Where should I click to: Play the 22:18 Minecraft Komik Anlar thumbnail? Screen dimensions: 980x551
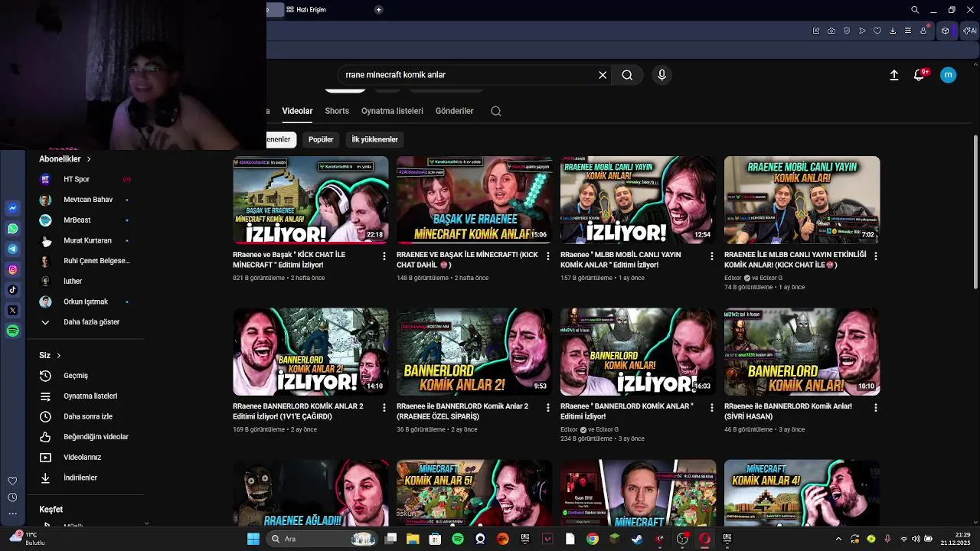click(x=310, y=200)
